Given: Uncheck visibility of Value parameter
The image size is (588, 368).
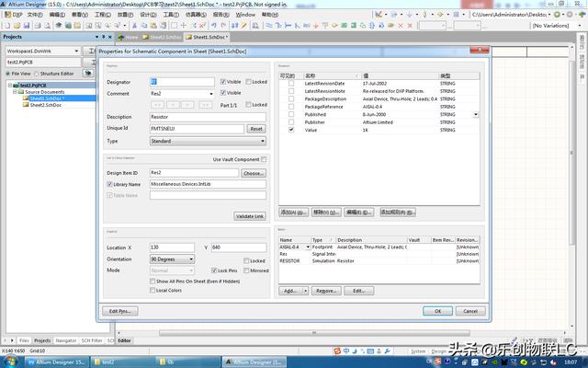Looking at the screenshot, I should pos(291,130).
